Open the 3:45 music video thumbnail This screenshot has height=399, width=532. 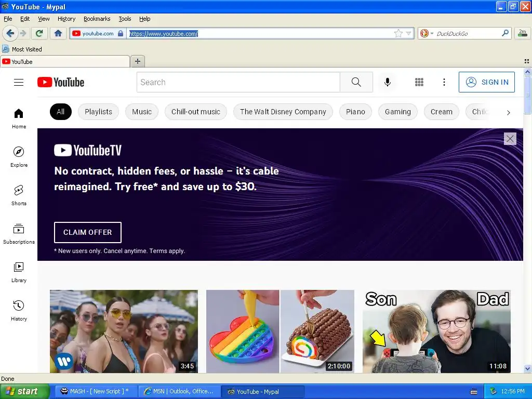(x=124, y=331)
